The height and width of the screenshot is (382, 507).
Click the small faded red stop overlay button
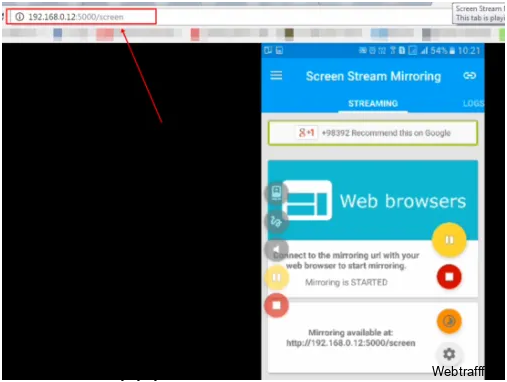[x=276, y=305]
